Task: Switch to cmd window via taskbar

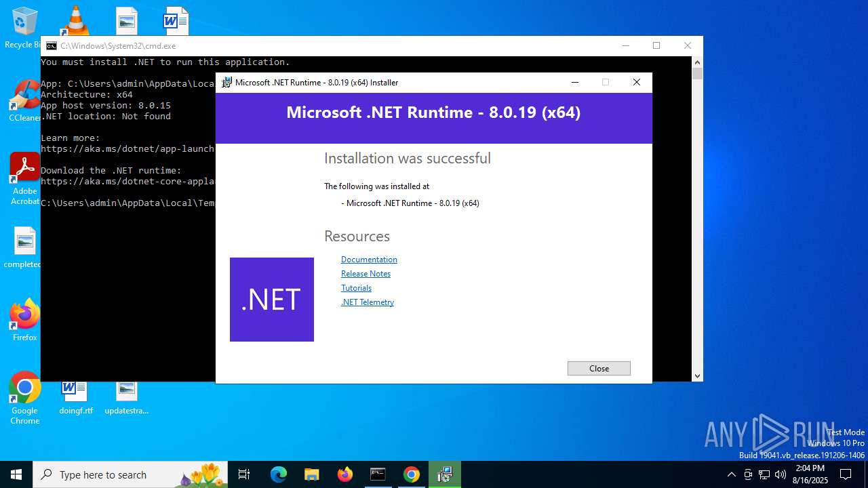Action: pyautogui.click(x=378, y=474)
